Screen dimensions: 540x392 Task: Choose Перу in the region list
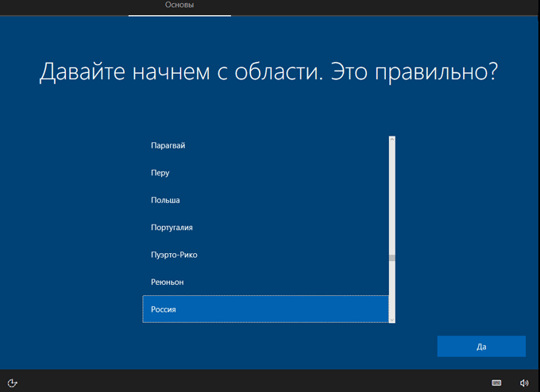coord(160,173)
